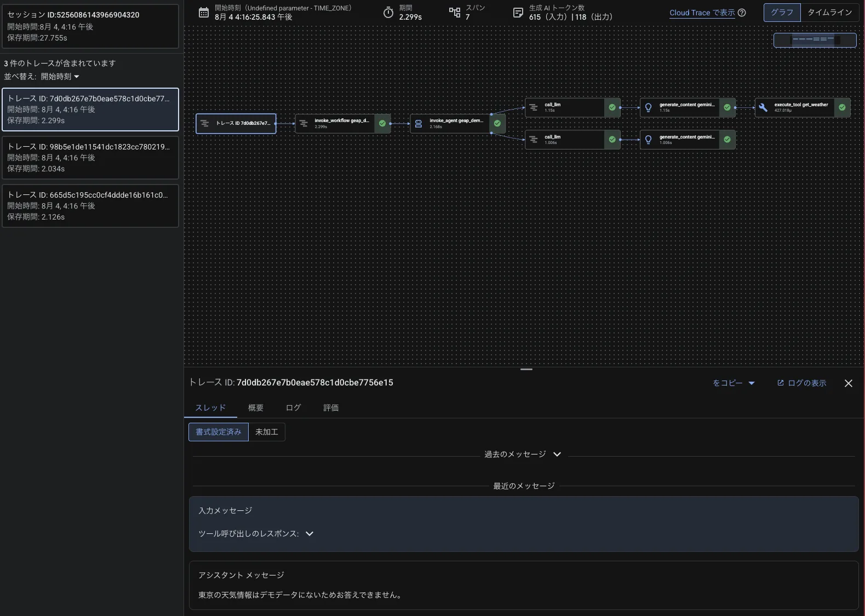The image size is (865, 616).
Task: Click lightbulb icon of generate_content 1.006s
Action: click(649, 140)
